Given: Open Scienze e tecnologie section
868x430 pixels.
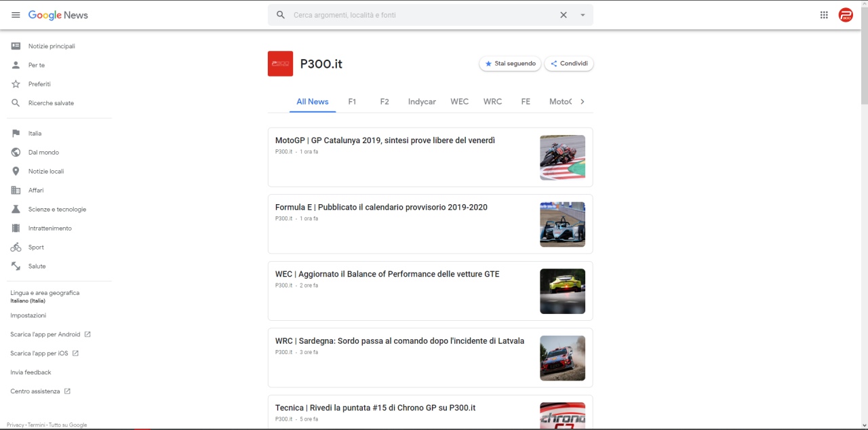Looking at the screenshot, I should [x=57, y=210].
